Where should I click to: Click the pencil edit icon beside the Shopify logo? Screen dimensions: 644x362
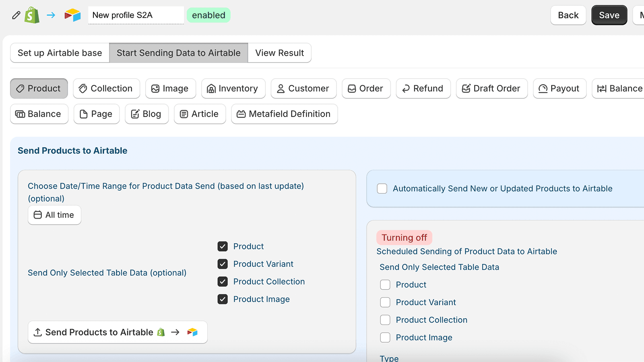click(x=16, y=15)
